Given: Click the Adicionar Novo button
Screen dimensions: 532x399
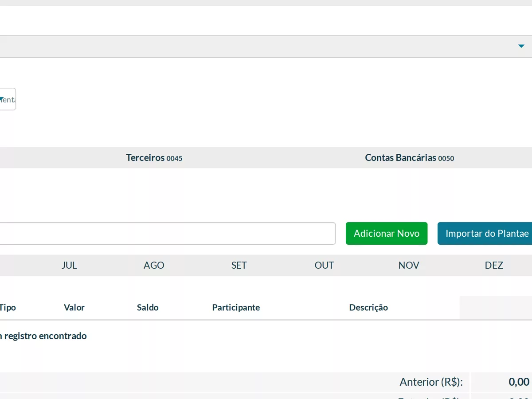Looking at the screenshot, I should 387,233.
